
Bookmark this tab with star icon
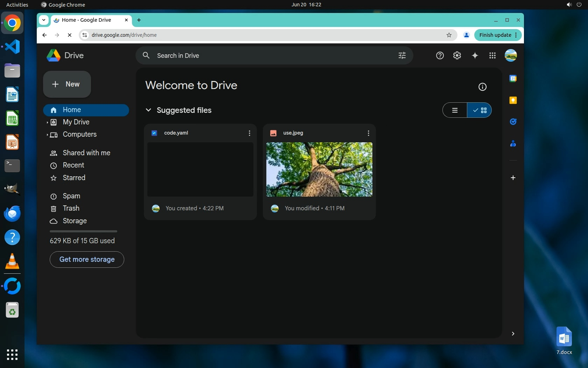(x=449, y=35)
